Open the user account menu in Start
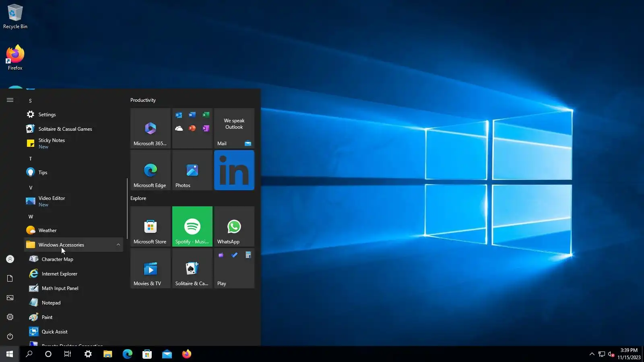The image size is (644, 362). pyautogui.click(x=10, y=259)
